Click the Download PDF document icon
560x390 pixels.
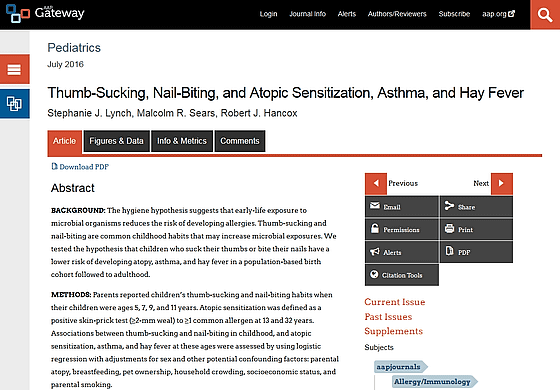[x=54, y=166]
